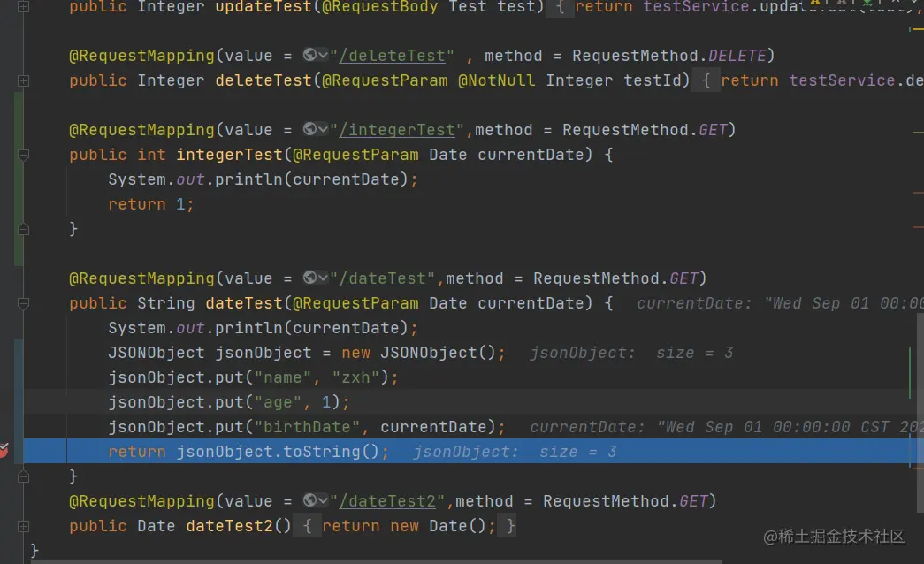Image resolution: width=924 pixels, height=564 pixels.
Task: Click "println" in integerTest method
Action: 248,179
